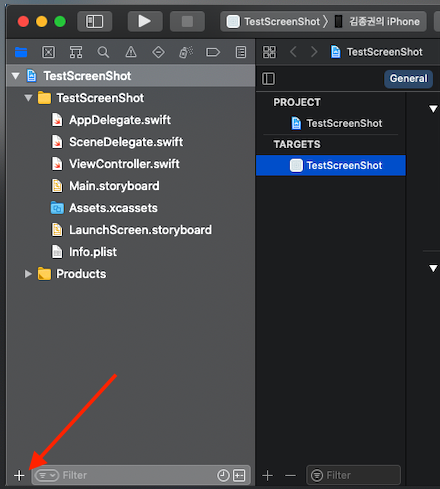This screenshot has width=440, height=489.
Task: Choose the iPhone run destination
Action: click(x=377, y=22)
